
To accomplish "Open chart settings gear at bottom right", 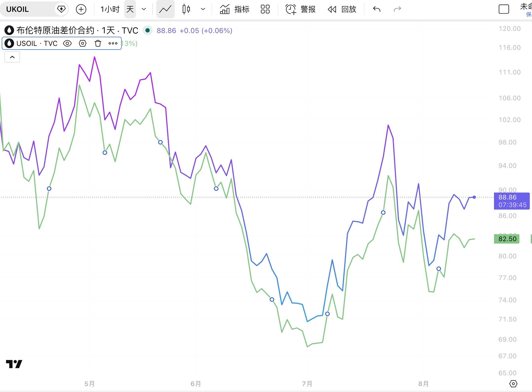I will click(513, 384).
